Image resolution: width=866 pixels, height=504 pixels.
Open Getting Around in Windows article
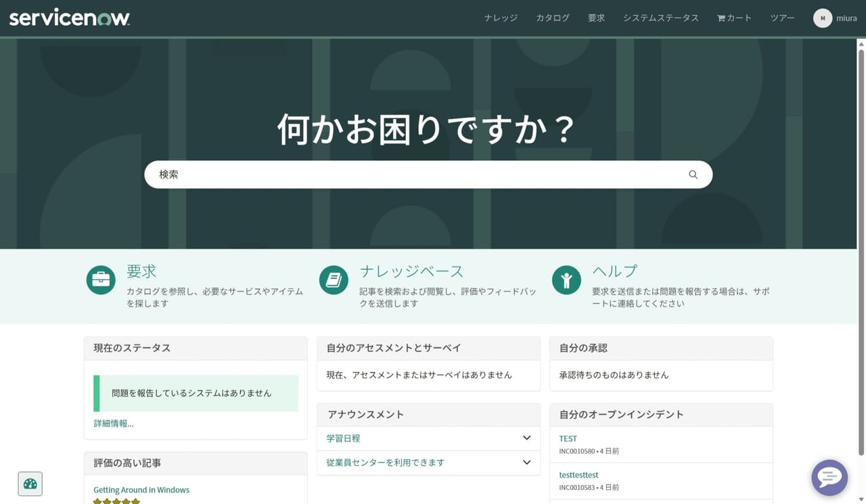141,490
